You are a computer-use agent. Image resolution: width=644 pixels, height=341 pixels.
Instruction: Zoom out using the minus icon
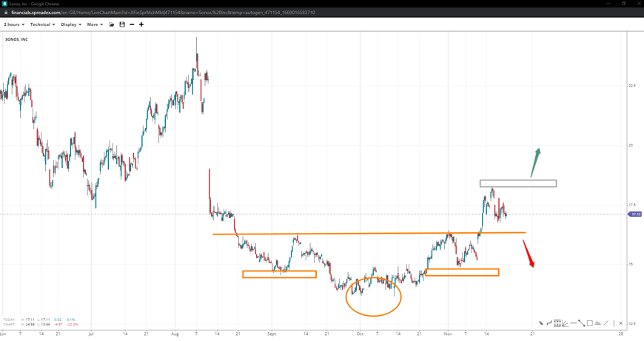point(132,24)
